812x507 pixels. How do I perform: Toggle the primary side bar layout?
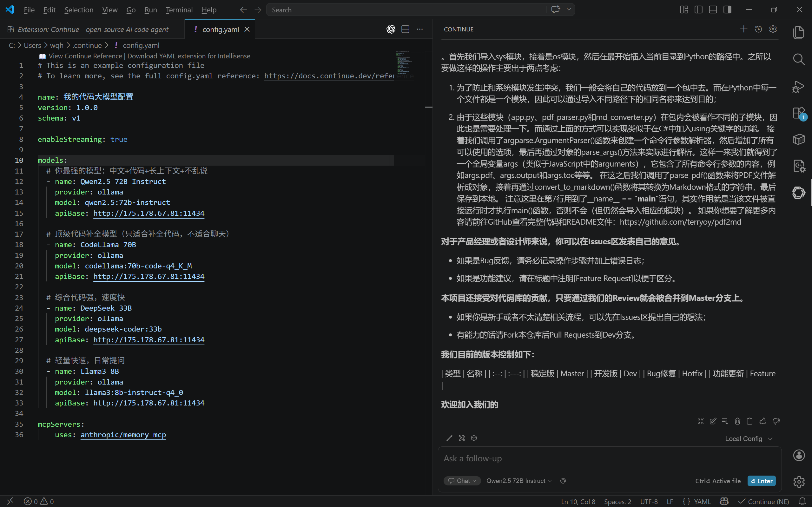[698, 10]
